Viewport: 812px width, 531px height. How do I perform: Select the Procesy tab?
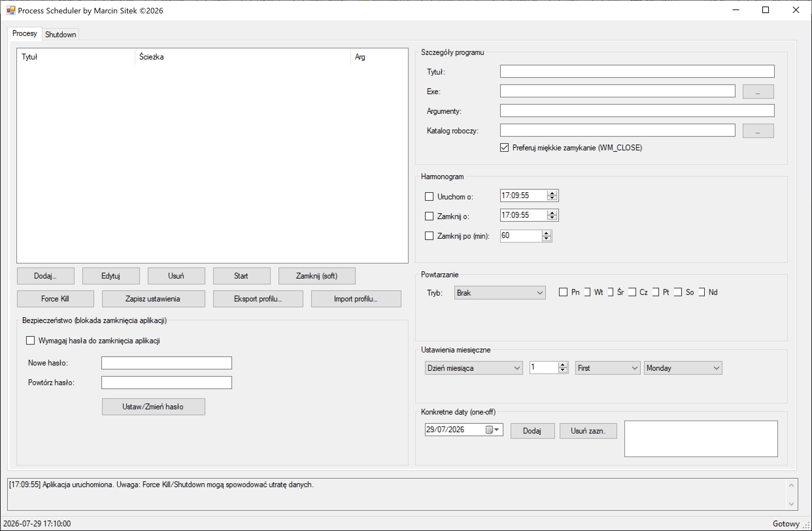25,33
